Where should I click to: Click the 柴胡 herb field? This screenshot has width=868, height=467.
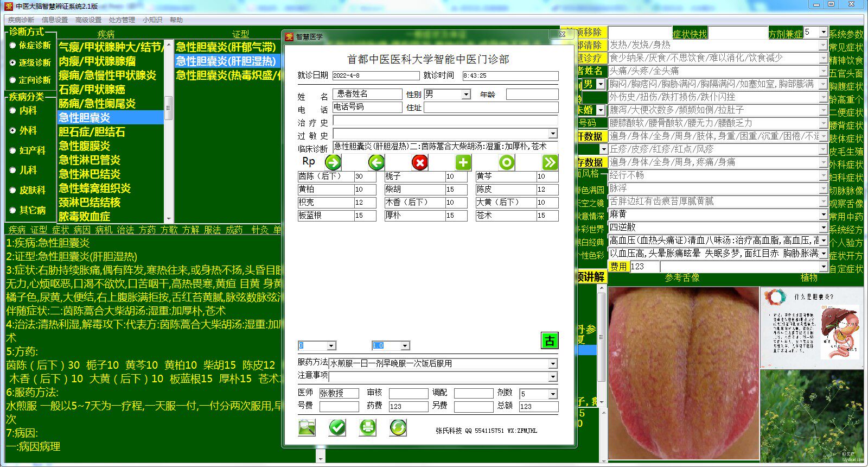[414, 190]
